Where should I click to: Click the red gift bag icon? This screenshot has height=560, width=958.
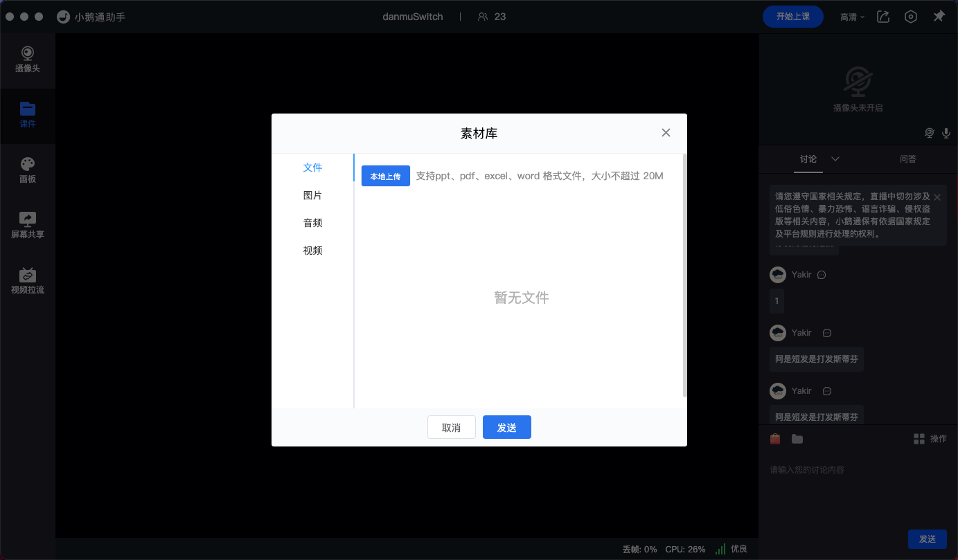776,439
